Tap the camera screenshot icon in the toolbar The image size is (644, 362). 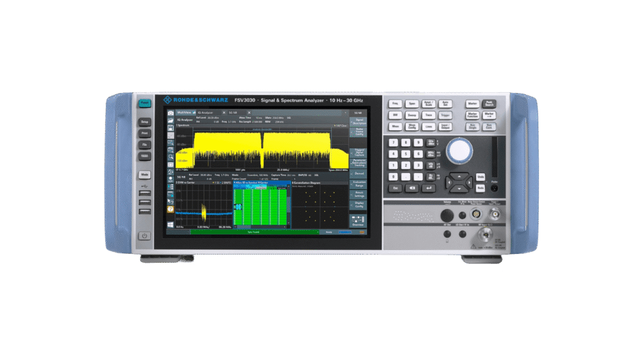(x=170, y=112)
